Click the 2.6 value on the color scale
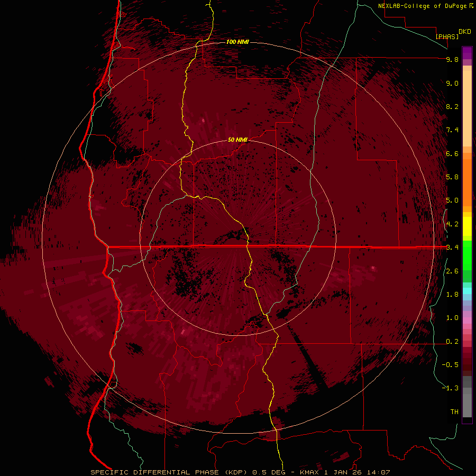The height and width of the screenshot is (476, 476). [x=452, y=271]
